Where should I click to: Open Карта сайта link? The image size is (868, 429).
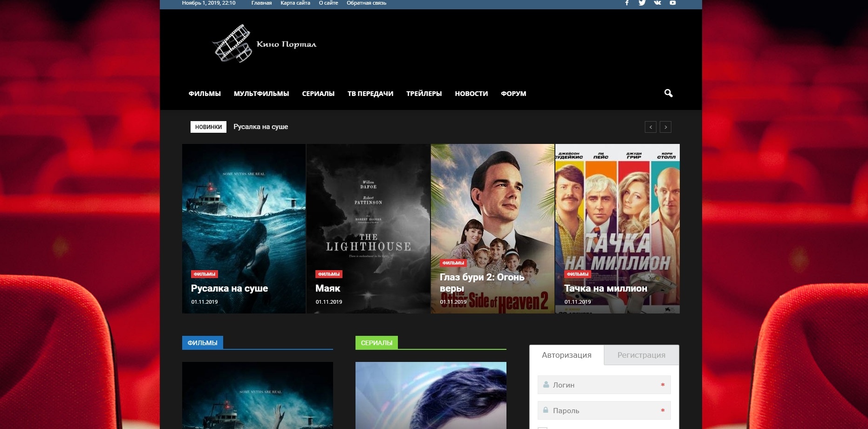point(295,3)
